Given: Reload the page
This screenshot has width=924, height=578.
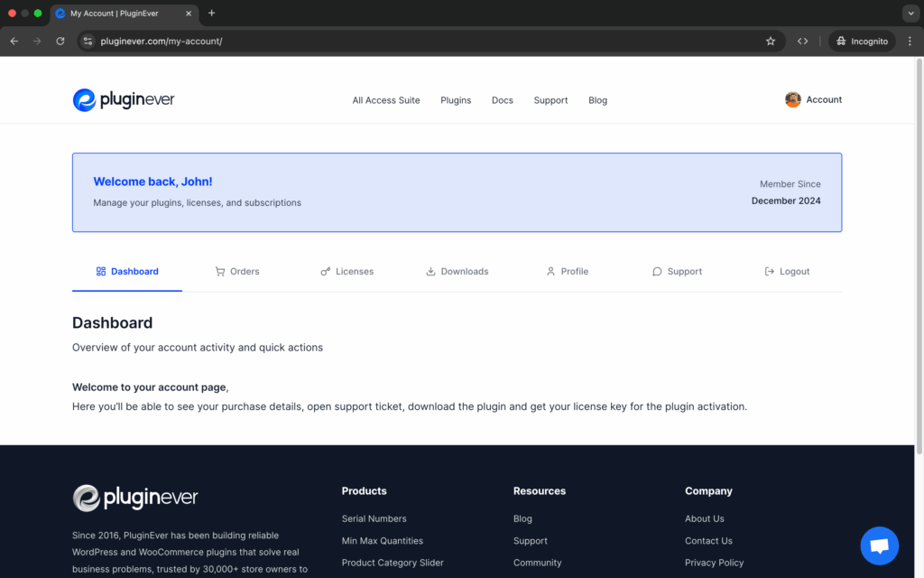Looking at the screenshot, I should coord(60,42).
